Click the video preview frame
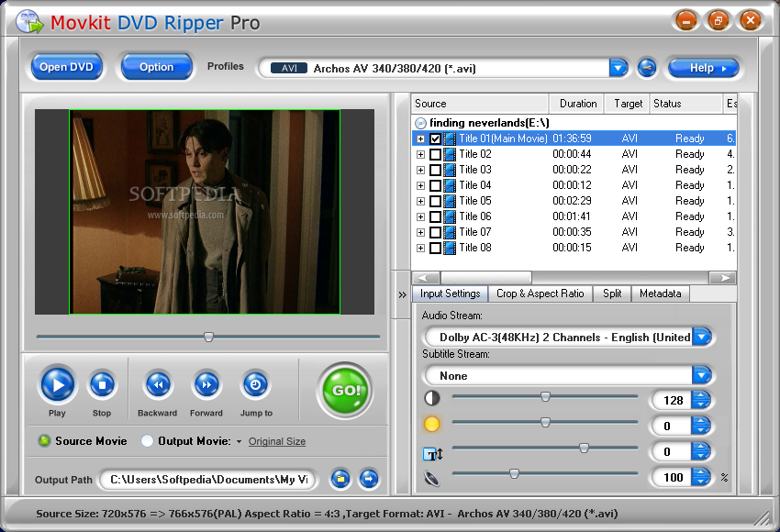This screenshot has height=532, width=780. [x=205, y=212]
